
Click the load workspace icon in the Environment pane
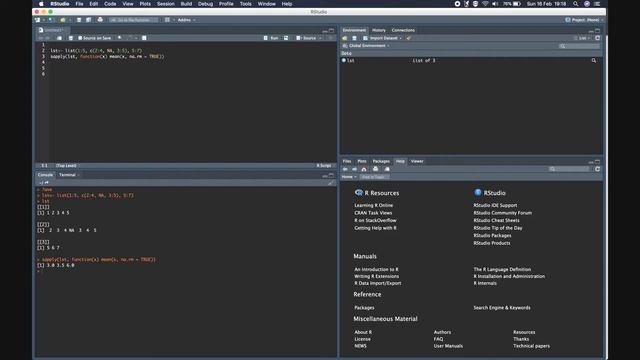point(345,38)
